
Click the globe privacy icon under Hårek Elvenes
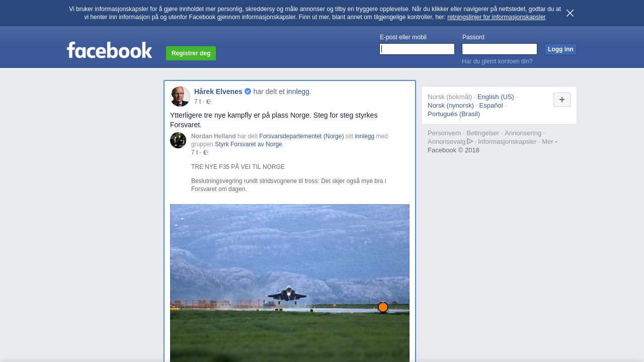(209, 102)
